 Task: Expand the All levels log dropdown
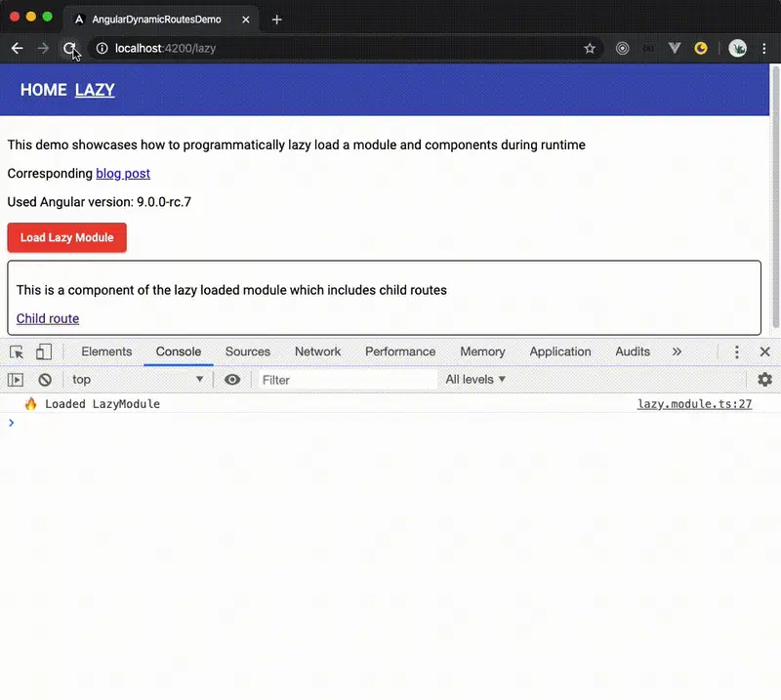coord(475,380)
